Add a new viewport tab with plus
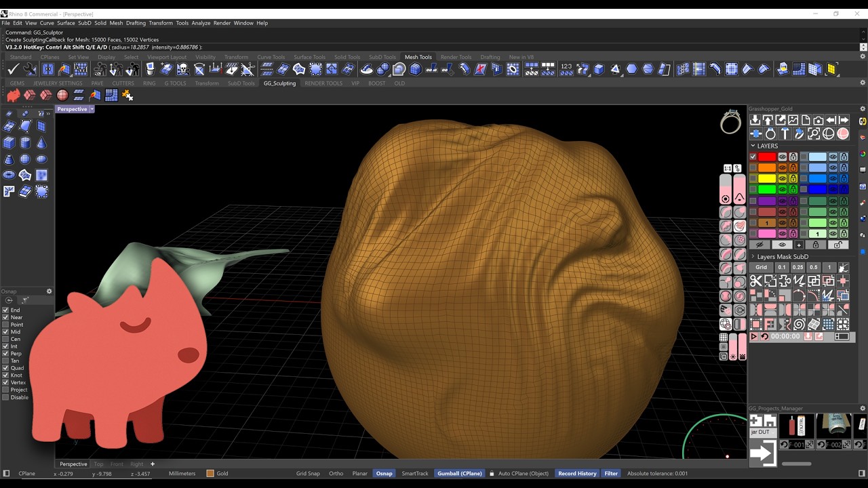This screenshot has height=488, width=868. point(153,464)
